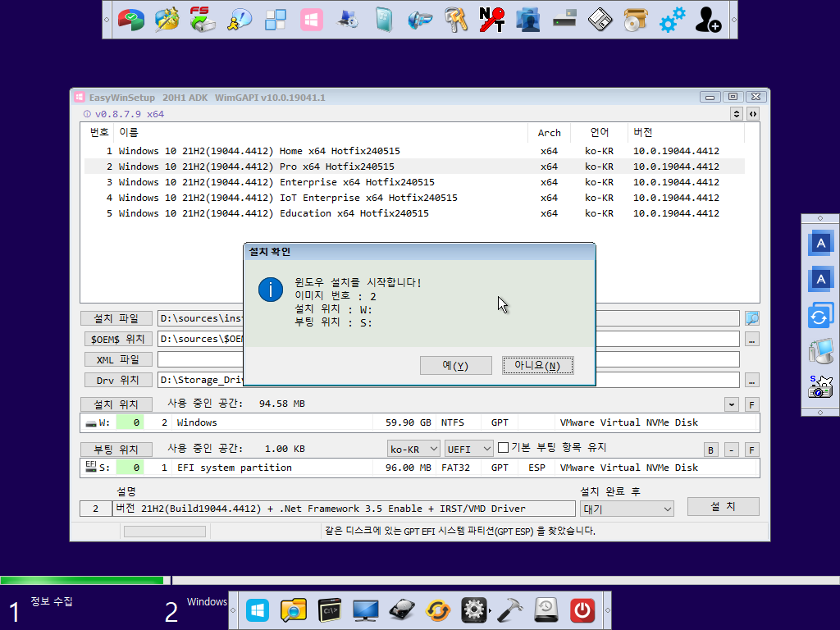Open the ko-KR boot language dropdown
Viewport: 840px width, 630px height.
tap(413, 449)
